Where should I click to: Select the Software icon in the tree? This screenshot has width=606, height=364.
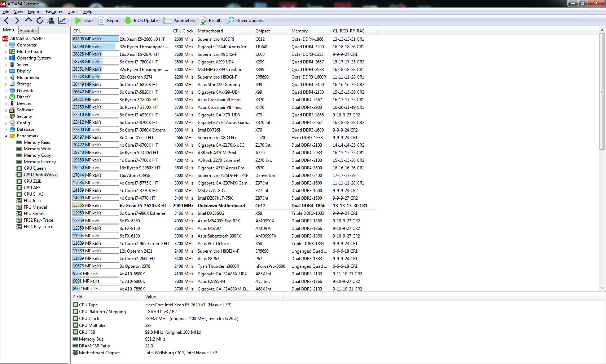(12, 110)
